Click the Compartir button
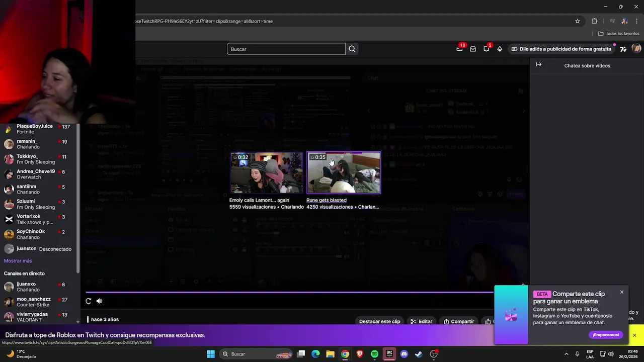 458,321
